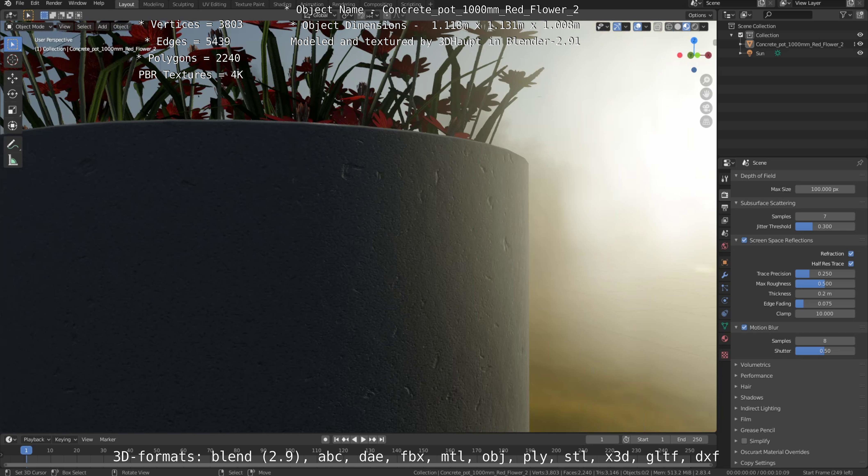Select the Move tool

click(13, 78)
